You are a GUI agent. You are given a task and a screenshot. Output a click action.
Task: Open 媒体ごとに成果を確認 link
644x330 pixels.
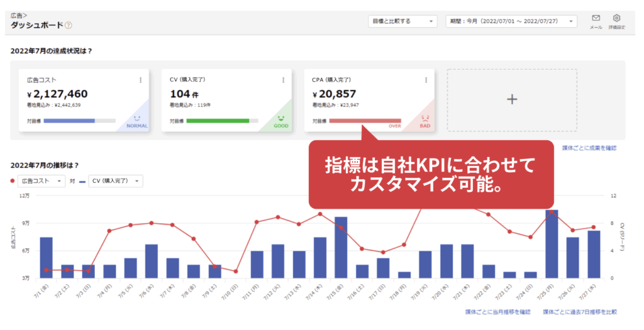589,148
